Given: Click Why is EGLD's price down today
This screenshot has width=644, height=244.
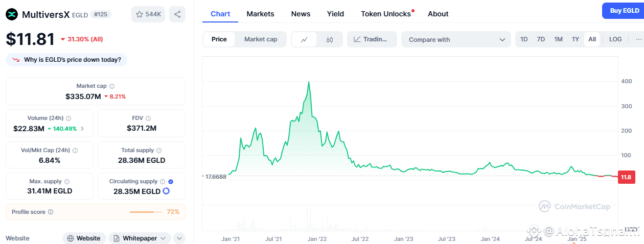Looking at the screenshot, I should [x=66, y=60].
